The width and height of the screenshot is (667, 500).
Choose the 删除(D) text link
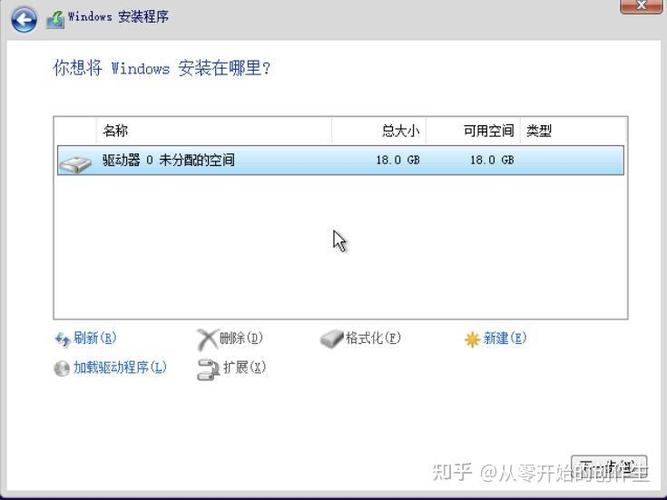(241, 339)
